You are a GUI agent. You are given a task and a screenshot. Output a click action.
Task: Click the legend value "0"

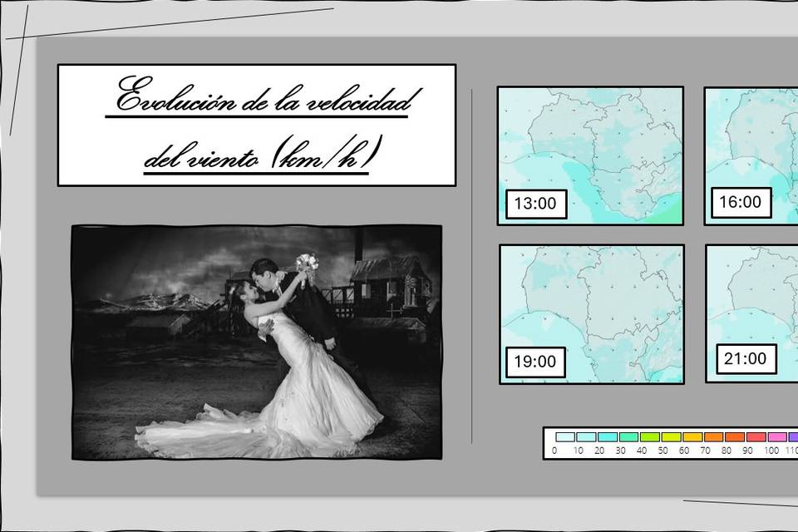554,451
